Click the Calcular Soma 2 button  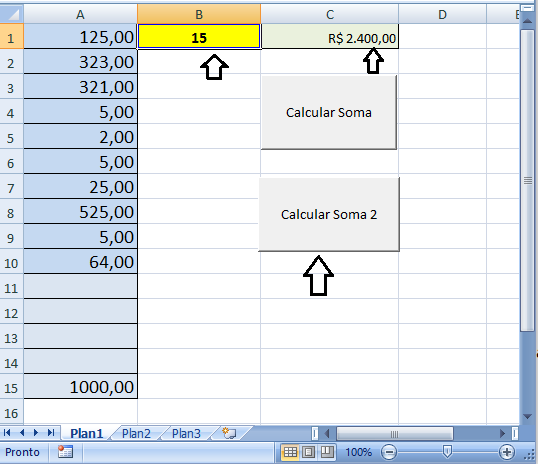[329, 214]
